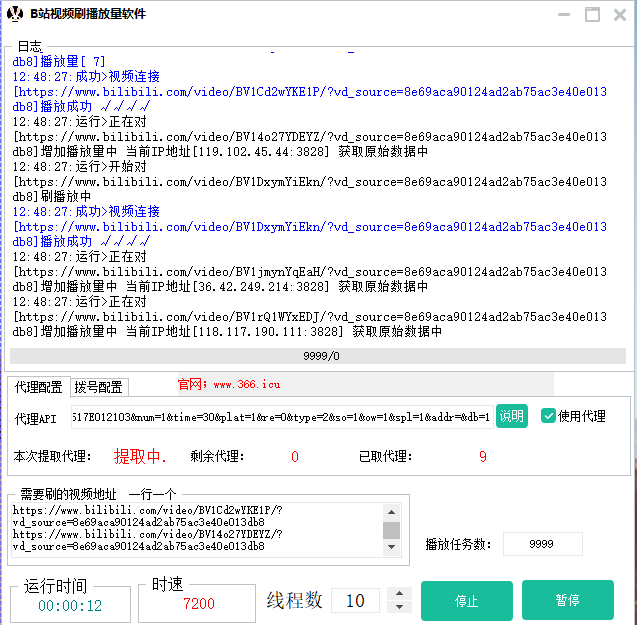Increase thread count with the up arrow

(400, 594)
